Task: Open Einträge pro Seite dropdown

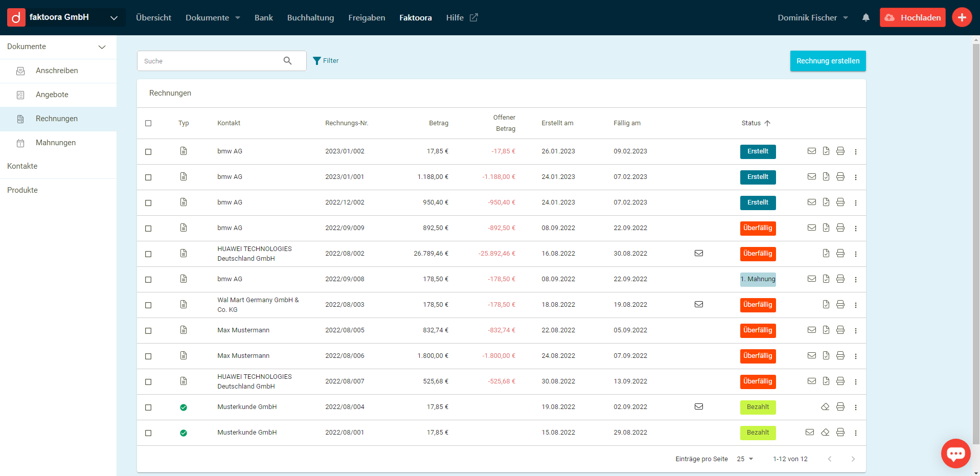Action: point(745,459)
